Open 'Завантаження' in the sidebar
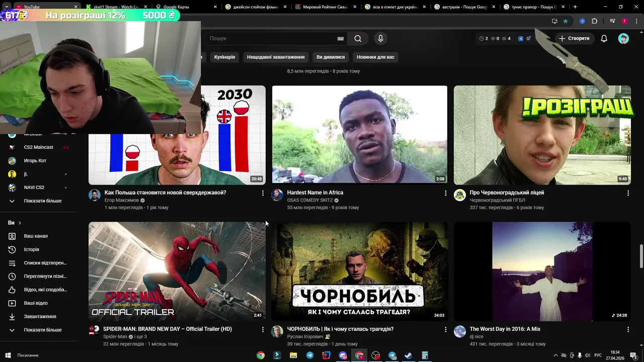 coord(39,316)
